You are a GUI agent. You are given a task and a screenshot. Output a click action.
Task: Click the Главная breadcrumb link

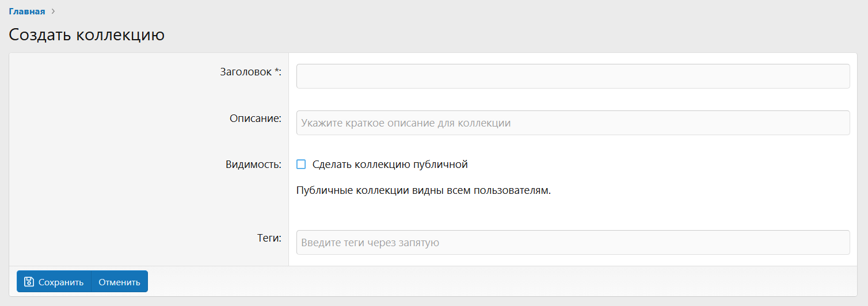(x=26, y=12)
